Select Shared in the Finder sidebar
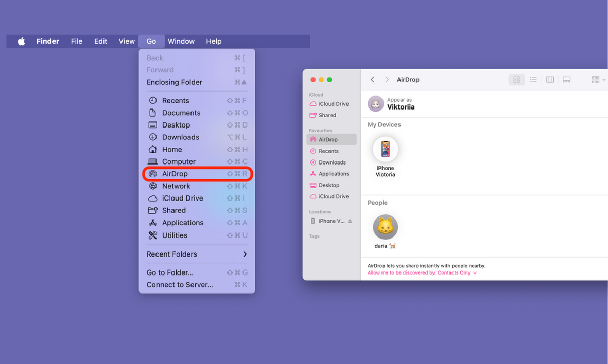The width and height of the screenshot is (608, 364). click(x=332, y=115)
